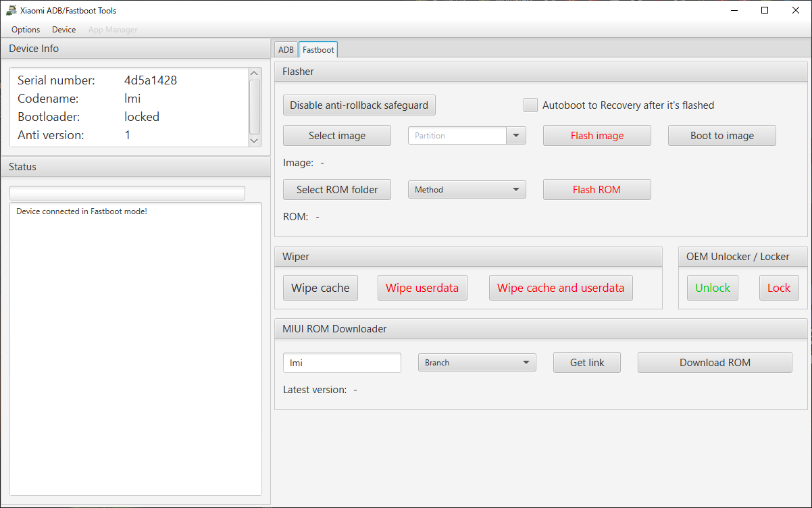
Task: Open the Device menu
Action: [x=64, y=30]
